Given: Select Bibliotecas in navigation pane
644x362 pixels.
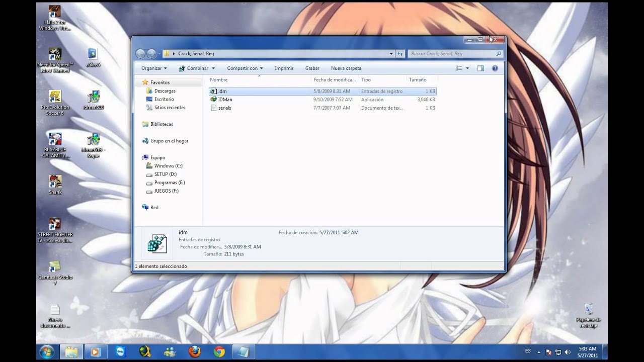Looking at the screenshot, I should (x=162, y=124).
